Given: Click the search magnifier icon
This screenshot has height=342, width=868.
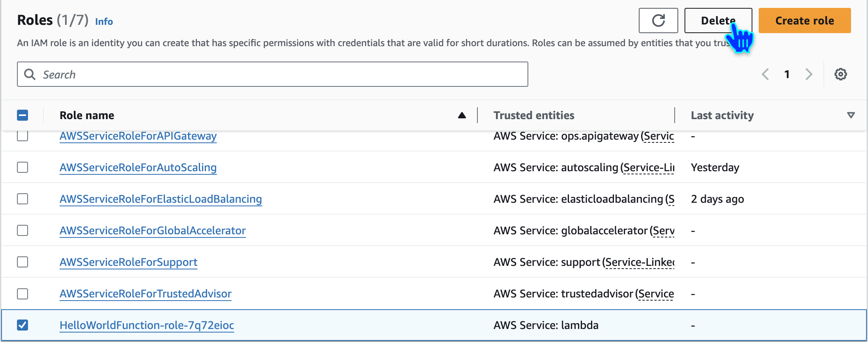Looking at the screenshot, I should click(x=30, y=74).
